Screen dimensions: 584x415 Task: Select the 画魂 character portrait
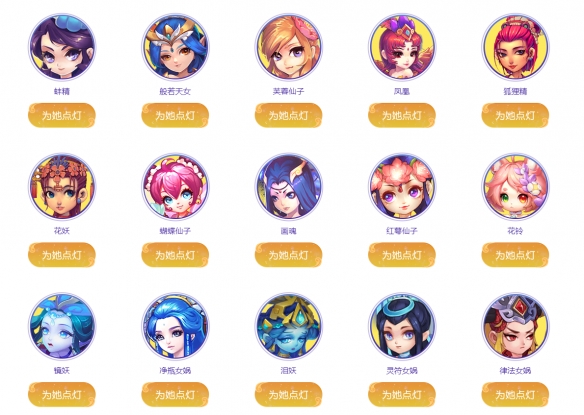point(289,187)
